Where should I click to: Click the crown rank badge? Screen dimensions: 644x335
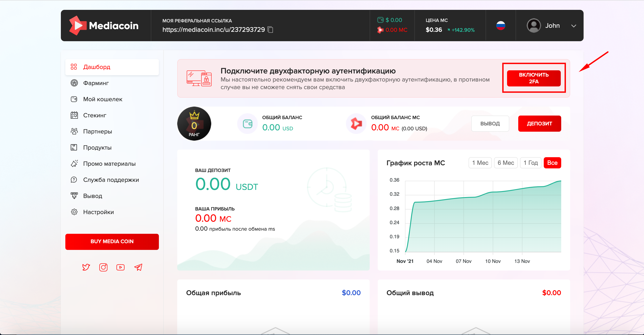[x=194, y=124]
